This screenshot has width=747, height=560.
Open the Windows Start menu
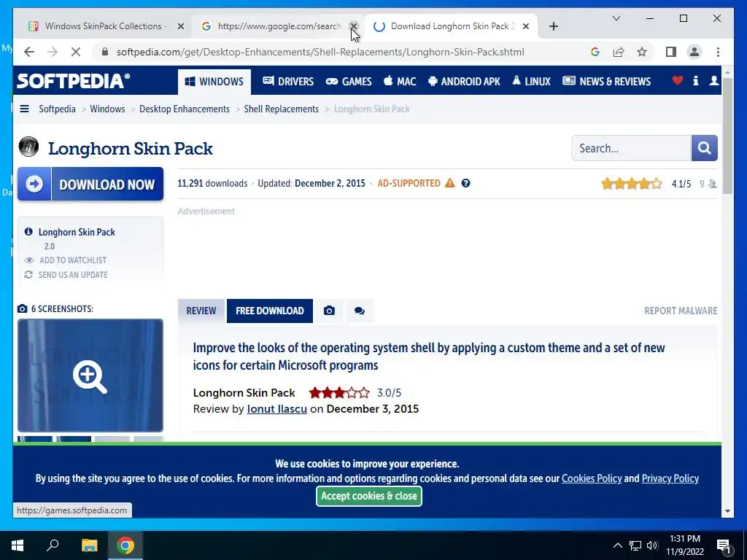click(x=18, y=545)
